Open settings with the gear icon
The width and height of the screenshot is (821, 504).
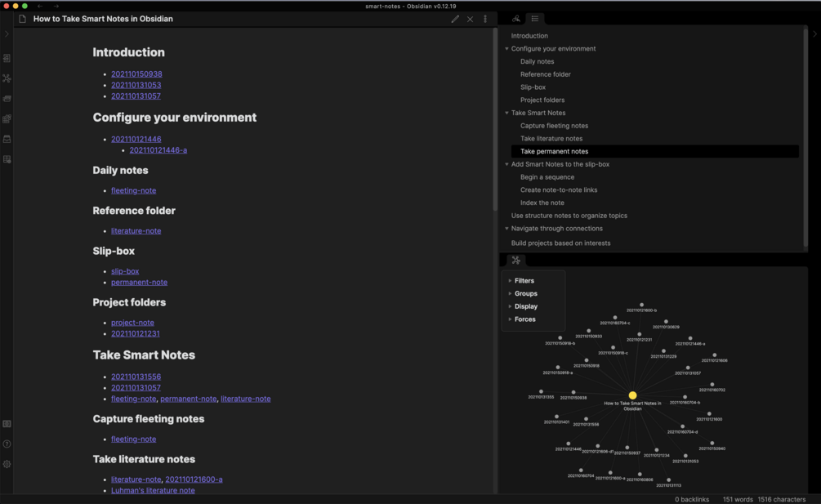tap(7, 464)
